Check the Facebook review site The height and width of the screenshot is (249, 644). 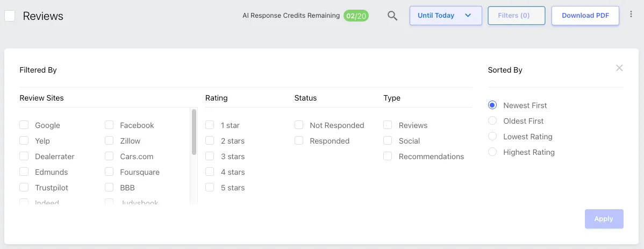[x=109, y=125]
